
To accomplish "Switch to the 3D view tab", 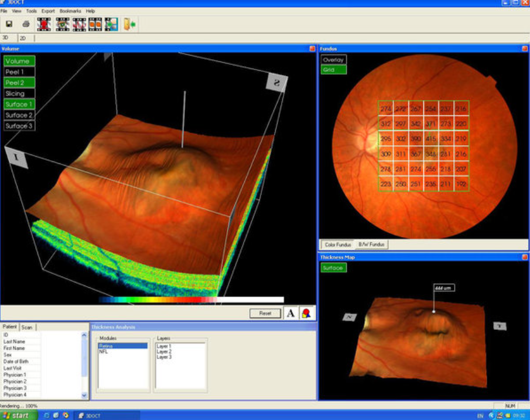I will [x=6, y=38].
